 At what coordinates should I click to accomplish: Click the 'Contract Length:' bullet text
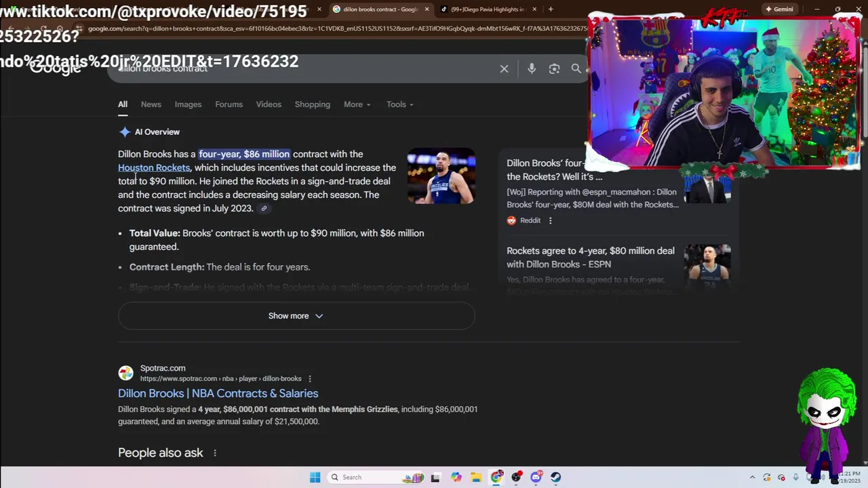(x=167, y=267)
